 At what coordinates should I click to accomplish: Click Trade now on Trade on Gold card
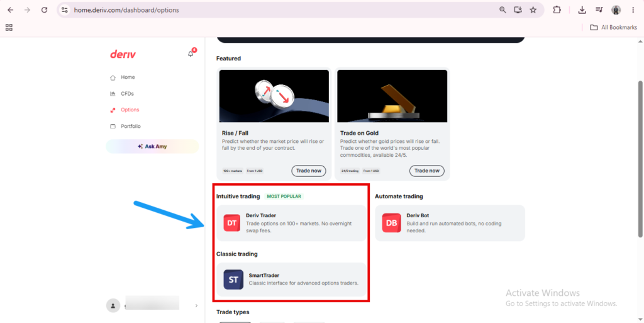click(x=427, y=171)
